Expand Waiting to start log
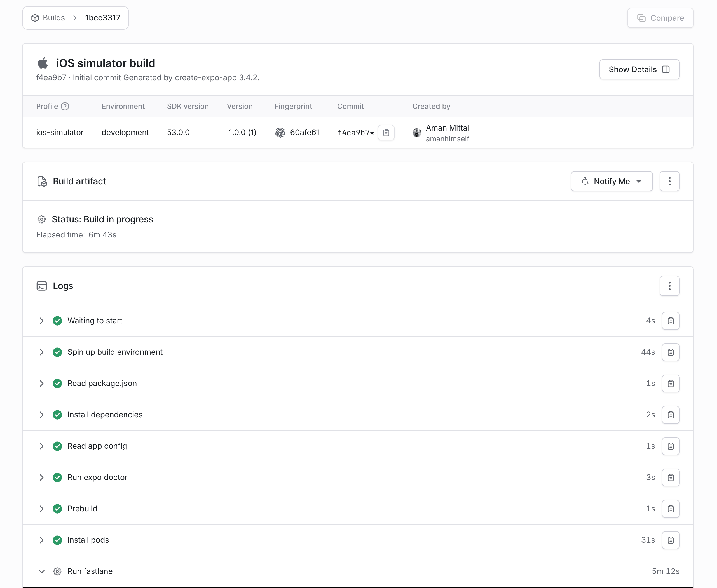717x588 pixels. 41,321
